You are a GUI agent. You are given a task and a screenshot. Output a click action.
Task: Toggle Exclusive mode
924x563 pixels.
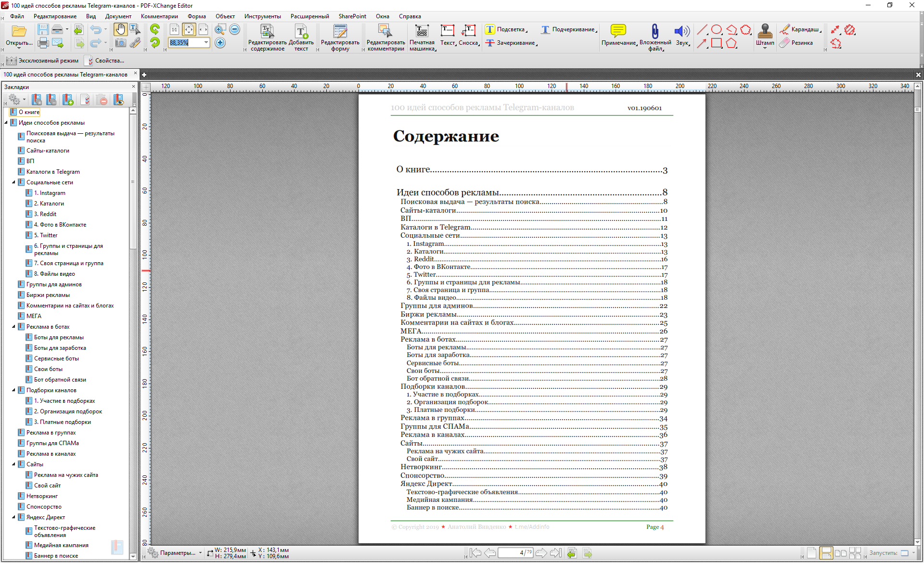pyautogui.click(x=42, y=61)
